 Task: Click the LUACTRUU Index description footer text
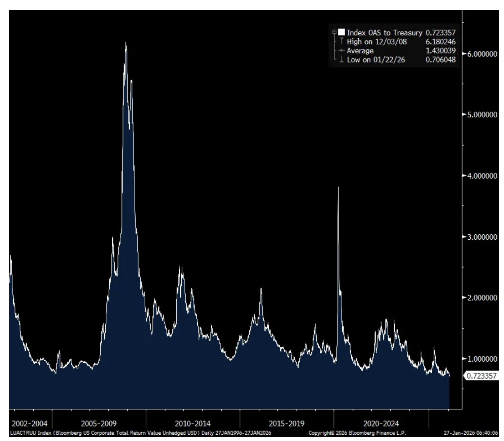141,433
